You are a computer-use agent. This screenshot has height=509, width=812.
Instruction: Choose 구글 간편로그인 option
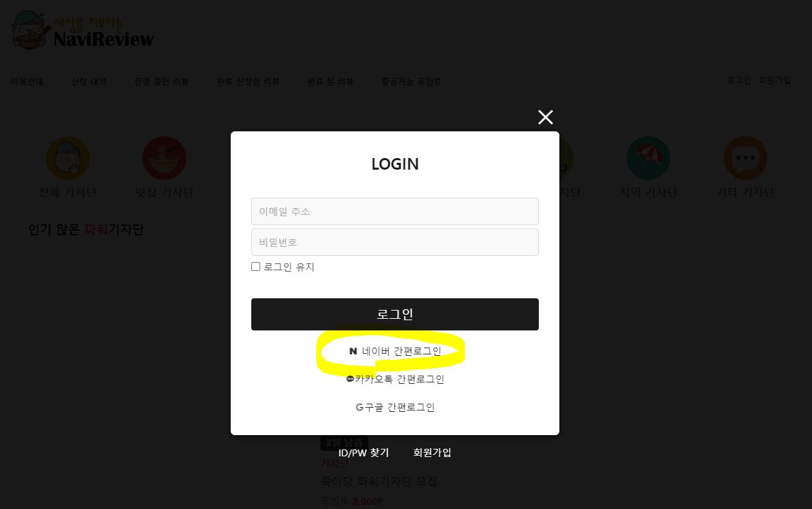tap(395, 407)
